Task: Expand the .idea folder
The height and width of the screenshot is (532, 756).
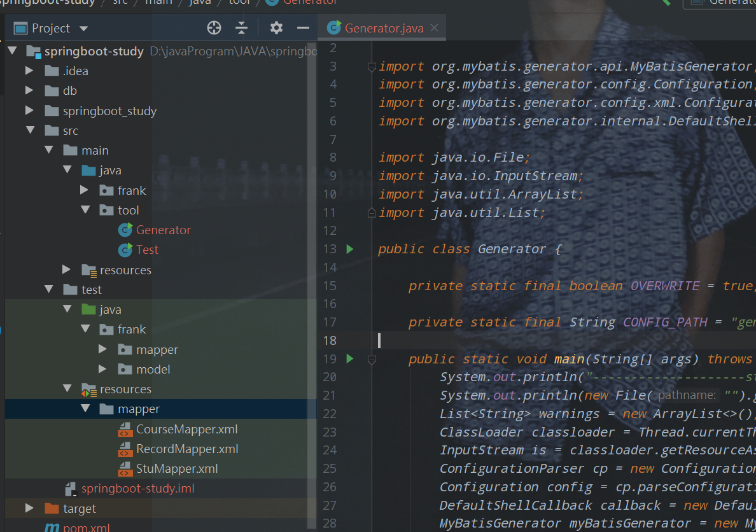Action: pyautogui.click(x=29, y=71)
